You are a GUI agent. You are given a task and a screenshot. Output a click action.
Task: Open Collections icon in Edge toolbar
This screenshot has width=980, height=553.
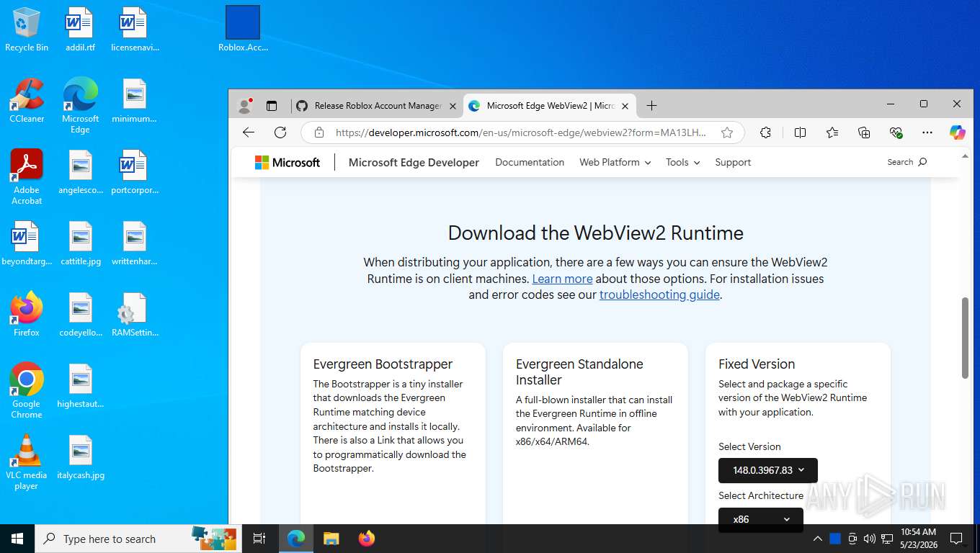pos(864,132)
